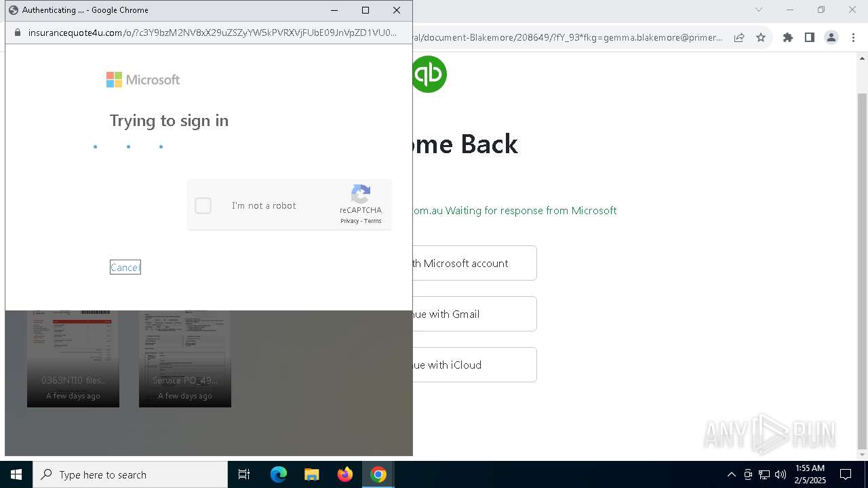View site info lock icon in popup

pyautogui.click(x=17, y=33)
